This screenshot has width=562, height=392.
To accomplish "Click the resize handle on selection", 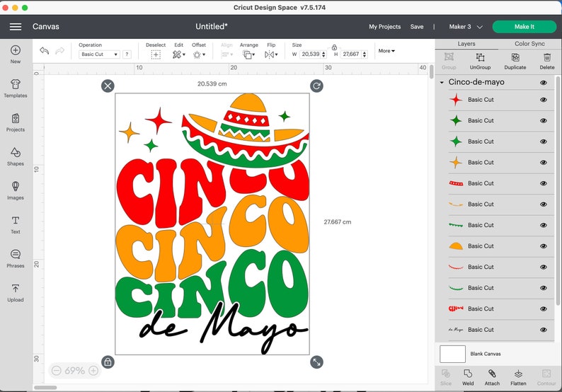I will pyautogui.click(x=316, y=362).
